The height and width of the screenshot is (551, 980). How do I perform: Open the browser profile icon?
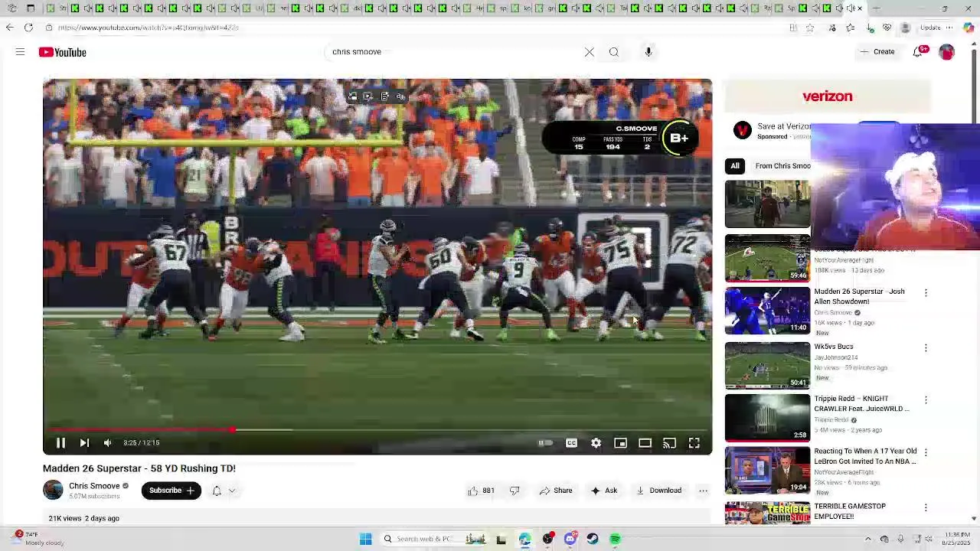pyautogui.click(x=906, y=28)
